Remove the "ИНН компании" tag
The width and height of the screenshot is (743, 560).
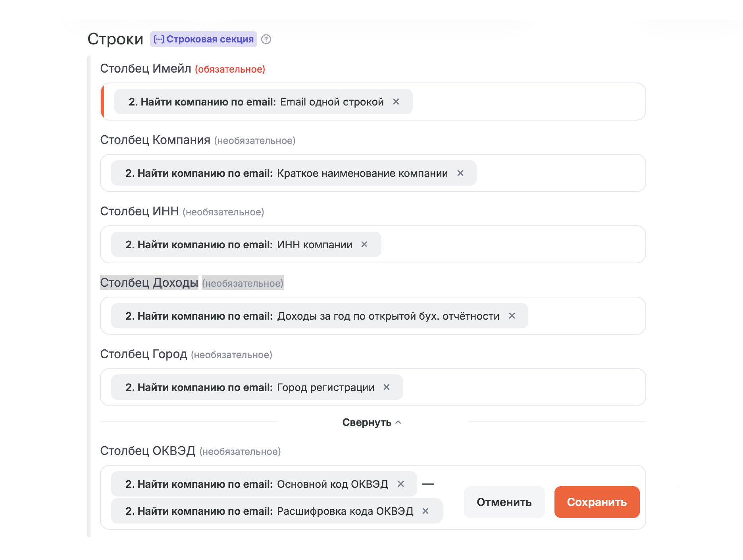364,245
